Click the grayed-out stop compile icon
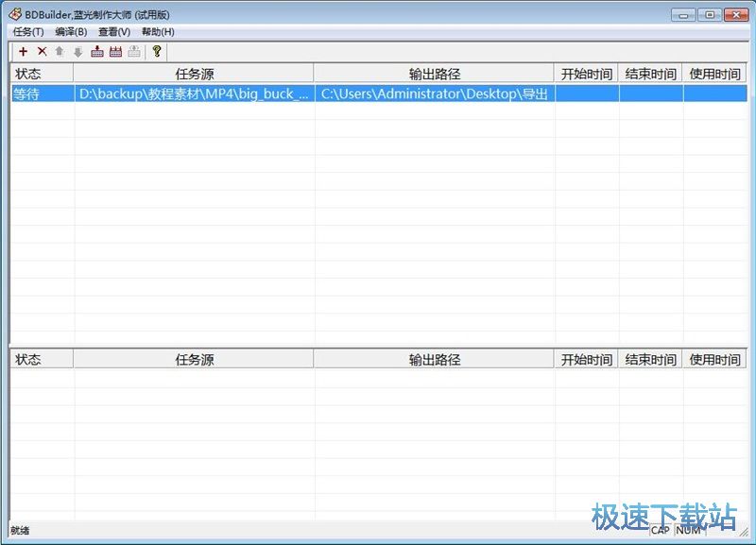 tap(134, 52)
